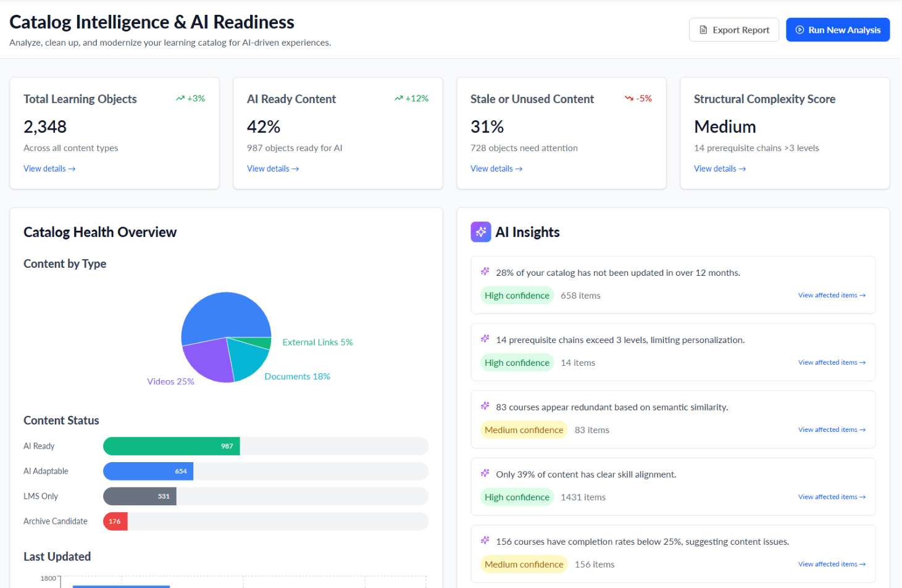Click the red Archive Candidate 176 bar
Screen dimensions: 902x588
tap(115, 522)
